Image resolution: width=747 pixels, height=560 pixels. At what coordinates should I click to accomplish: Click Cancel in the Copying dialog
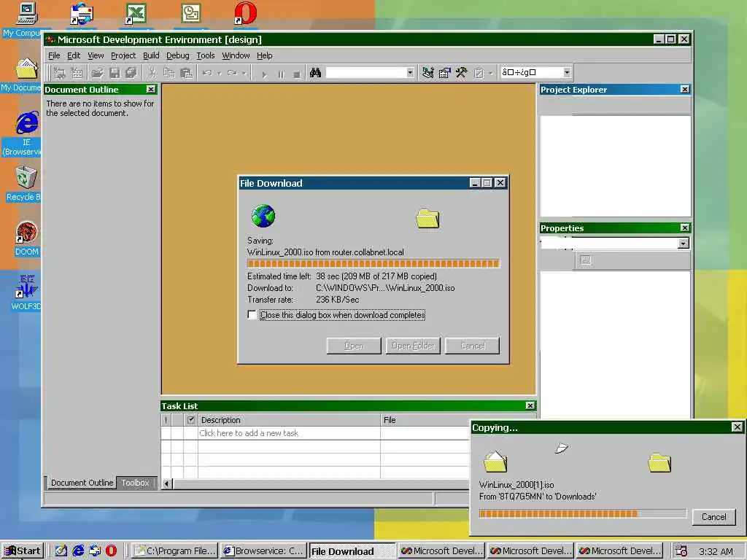pos(713,517)
